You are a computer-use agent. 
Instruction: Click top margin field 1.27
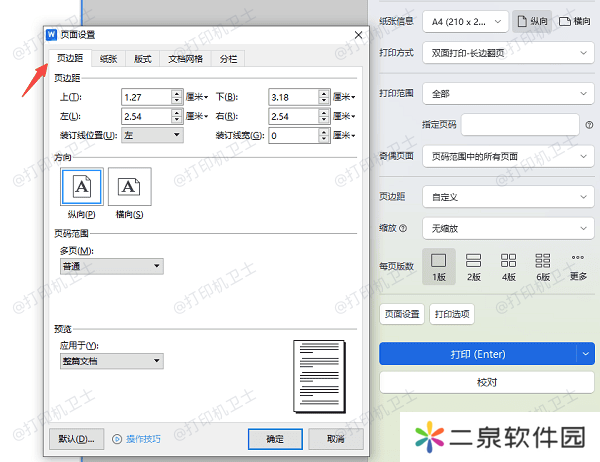point(147,97)
